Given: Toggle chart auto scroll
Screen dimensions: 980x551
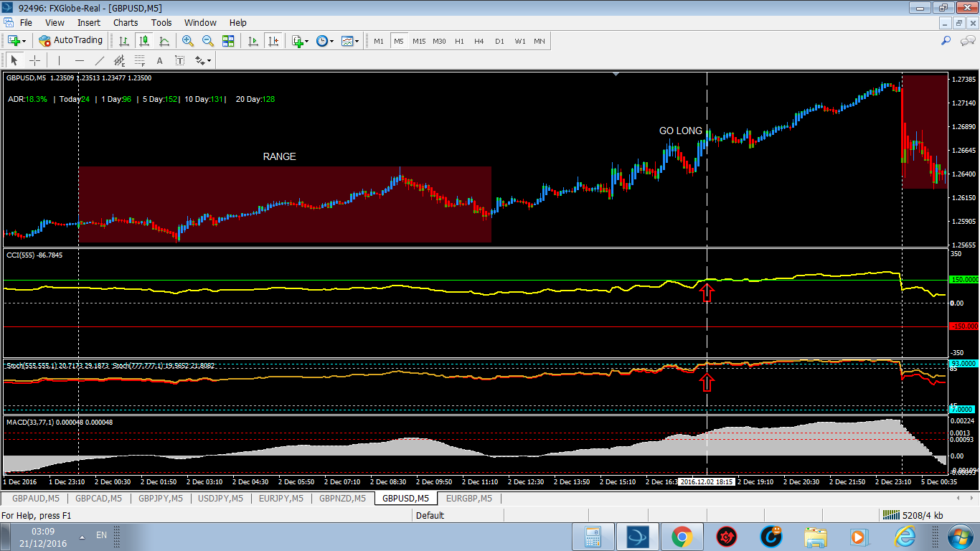Looking at the screenshot, I should click(253, 41).
